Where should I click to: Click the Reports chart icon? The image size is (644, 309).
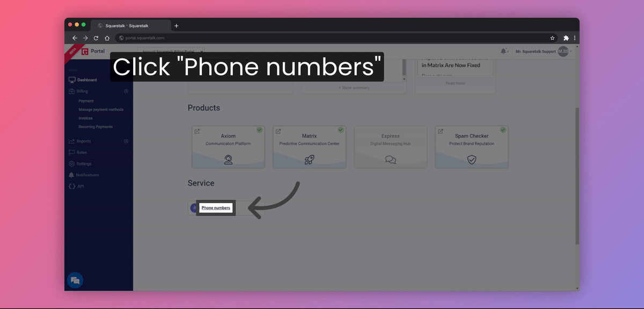coord(72,141)
